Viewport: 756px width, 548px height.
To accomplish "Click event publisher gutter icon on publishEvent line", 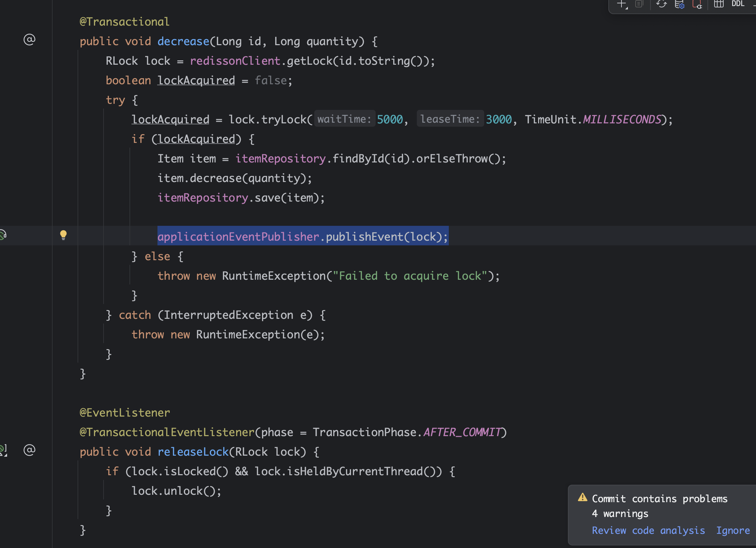I will click(x=3, y=235).
